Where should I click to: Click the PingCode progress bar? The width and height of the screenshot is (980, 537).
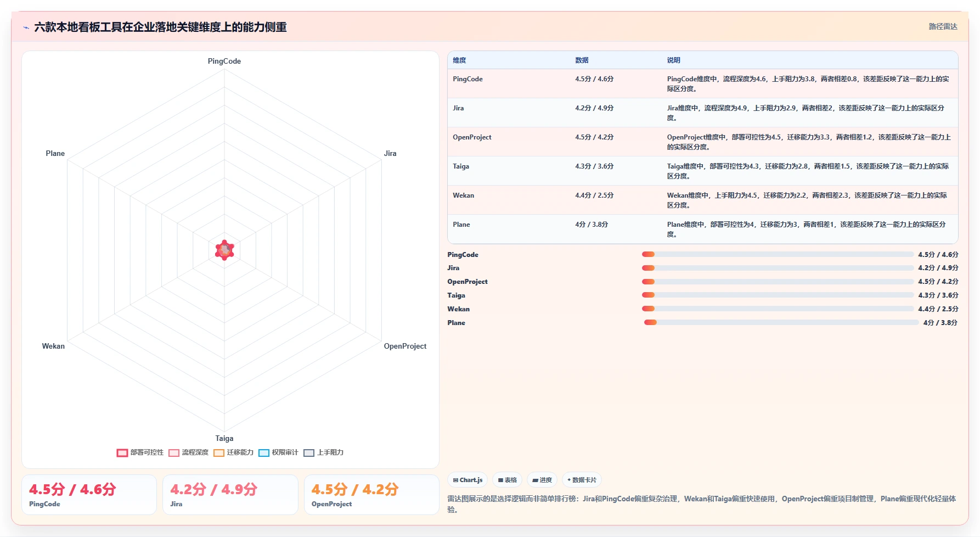(x=778, y=254)
